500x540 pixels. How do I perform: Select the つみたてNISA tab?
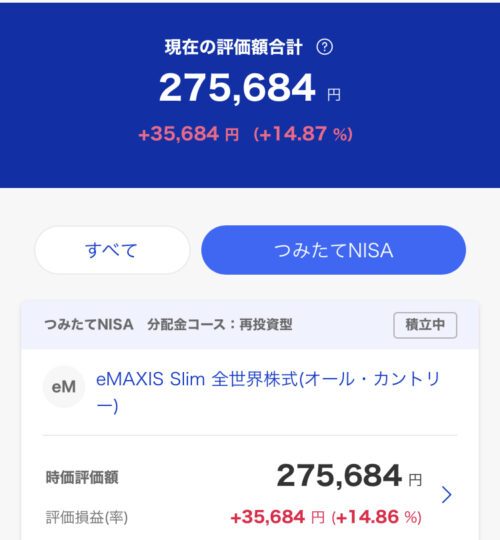tap(333, 250)
